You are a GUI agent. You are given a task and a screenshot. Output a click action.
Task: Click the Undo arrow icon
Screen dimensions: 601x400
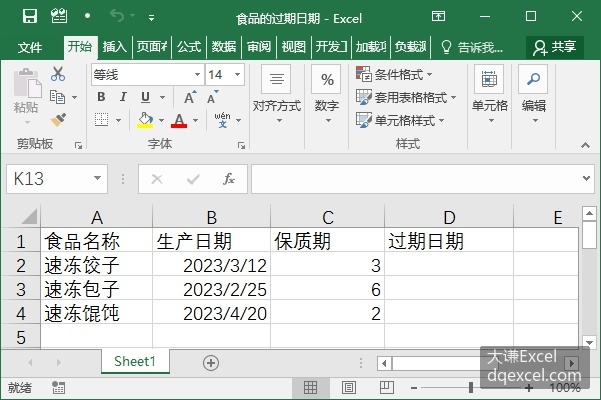tap(117, 16)
